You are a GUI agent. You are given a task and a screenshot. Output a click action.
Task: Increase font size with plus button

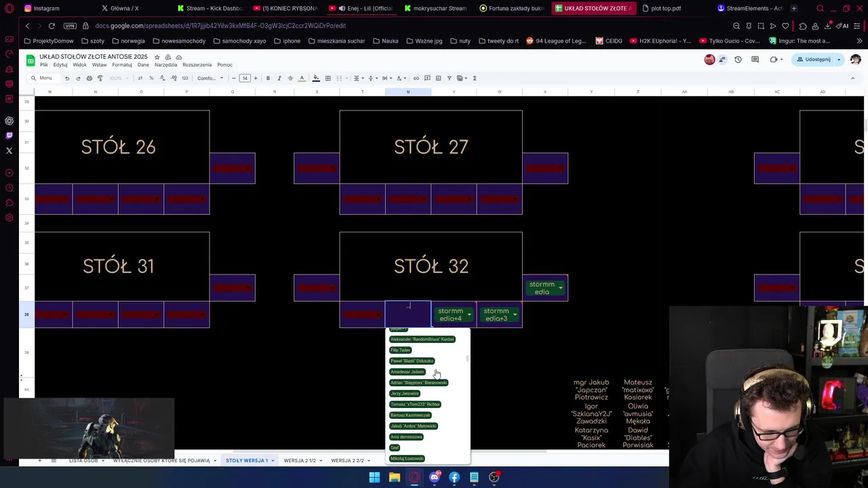[x=256, y=78]
